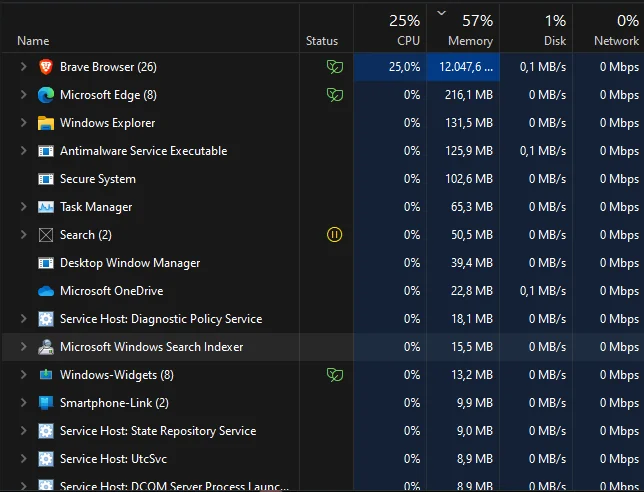Select the Secure System process name
This screenshot has width=644, height=492.
[x=98, y=179]
